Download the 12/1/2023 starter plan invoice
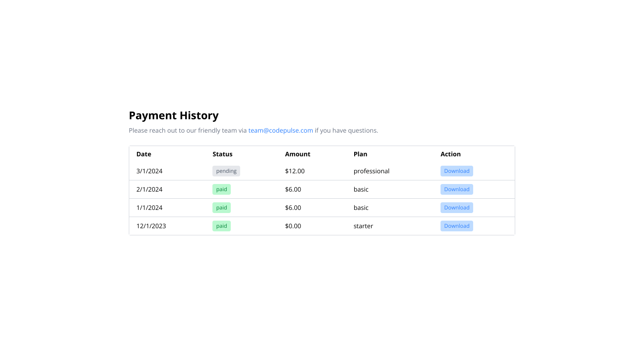The height and width of the screenshot is (343, 644). coord(457,226)
